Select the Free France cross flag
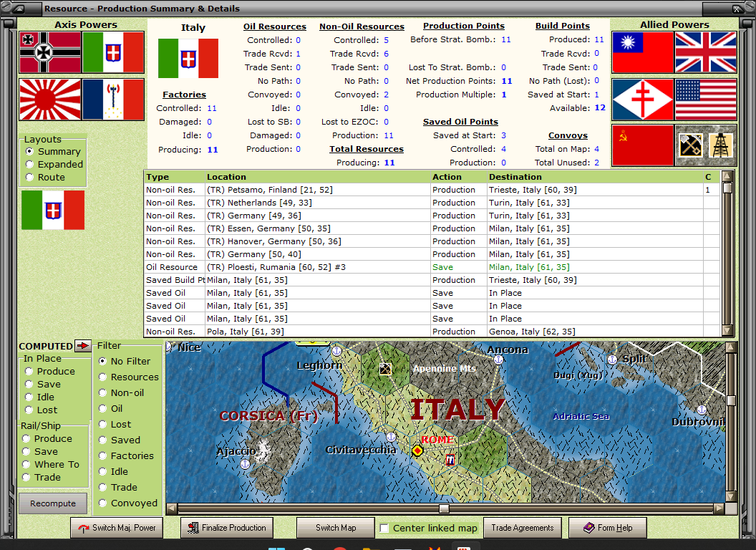Screen dimensions: 756x550 pos(643,100)
